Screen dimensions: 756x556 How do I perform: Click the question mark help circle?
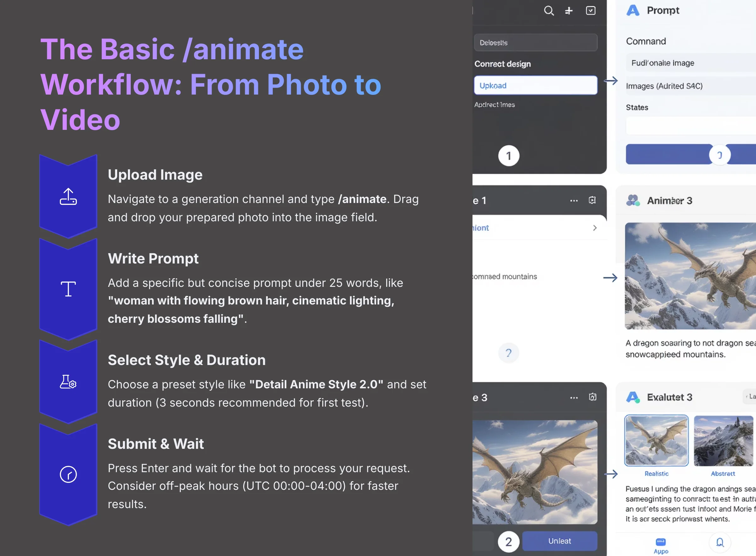[x=508, y=353]
